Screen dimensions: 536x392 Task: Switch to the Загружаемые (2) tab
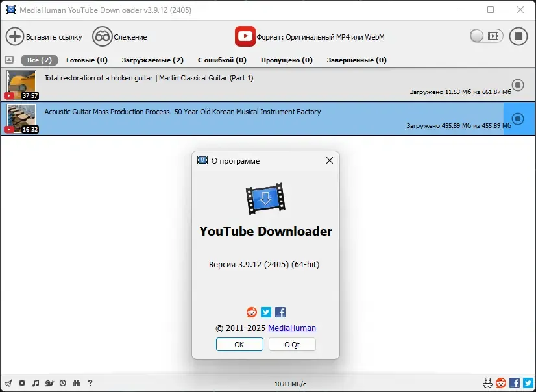pyautogui.click(x=152, y=60)
